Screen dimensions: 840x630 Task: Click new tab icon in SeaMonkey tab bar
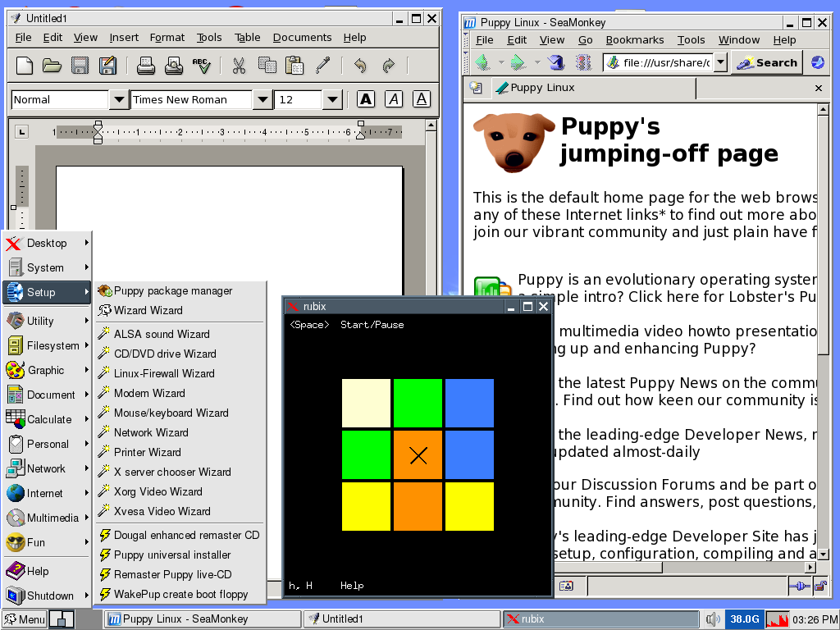tap(476, 88)
